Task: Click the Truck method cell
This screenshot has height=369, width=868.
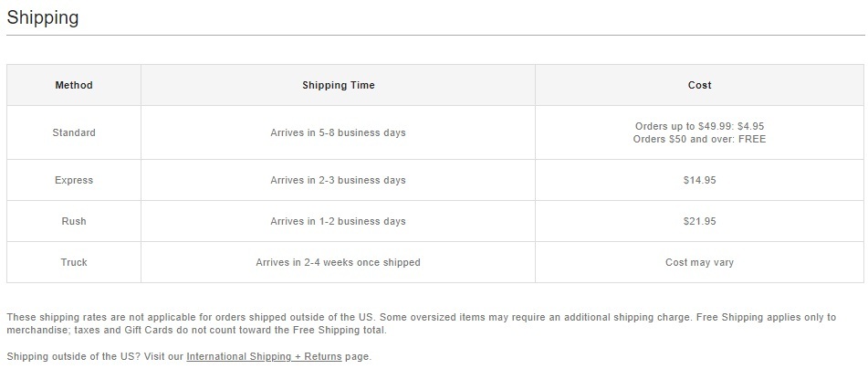Action: [x=74, y=263]
